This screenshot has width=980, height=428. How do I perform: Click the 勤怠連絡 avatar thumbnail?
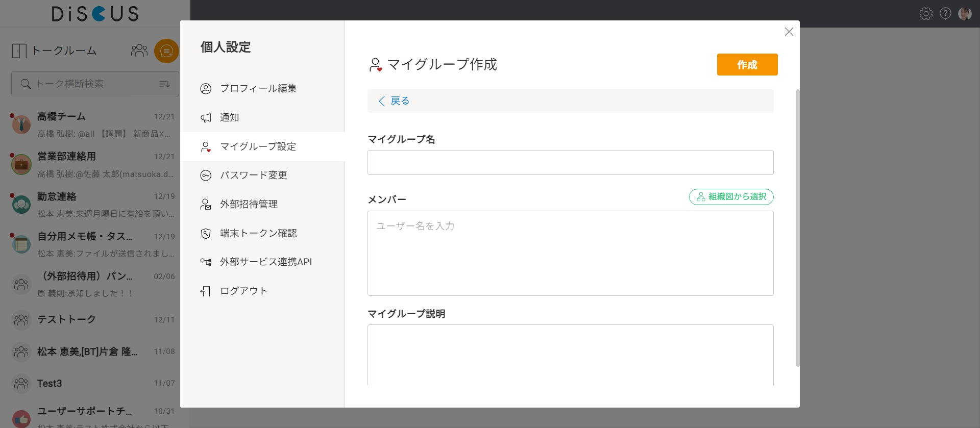tap(21, 205)
